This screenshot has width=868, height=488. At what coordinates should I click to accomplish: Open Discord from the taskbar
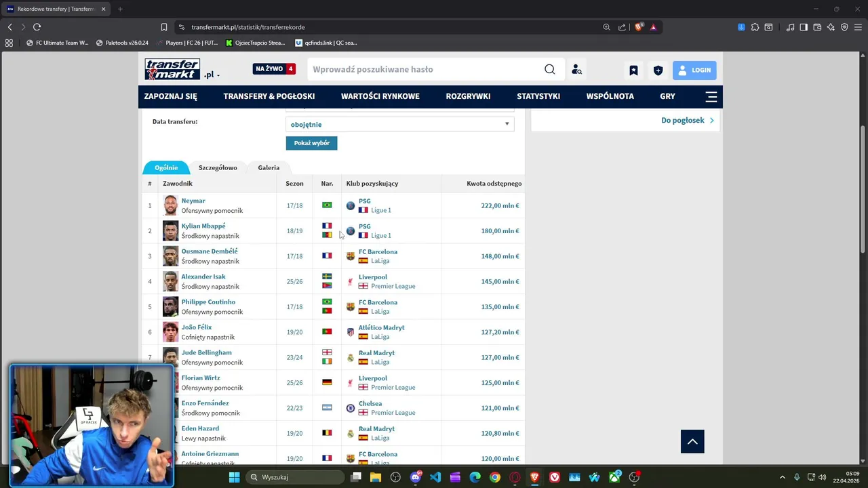point(416,477)
